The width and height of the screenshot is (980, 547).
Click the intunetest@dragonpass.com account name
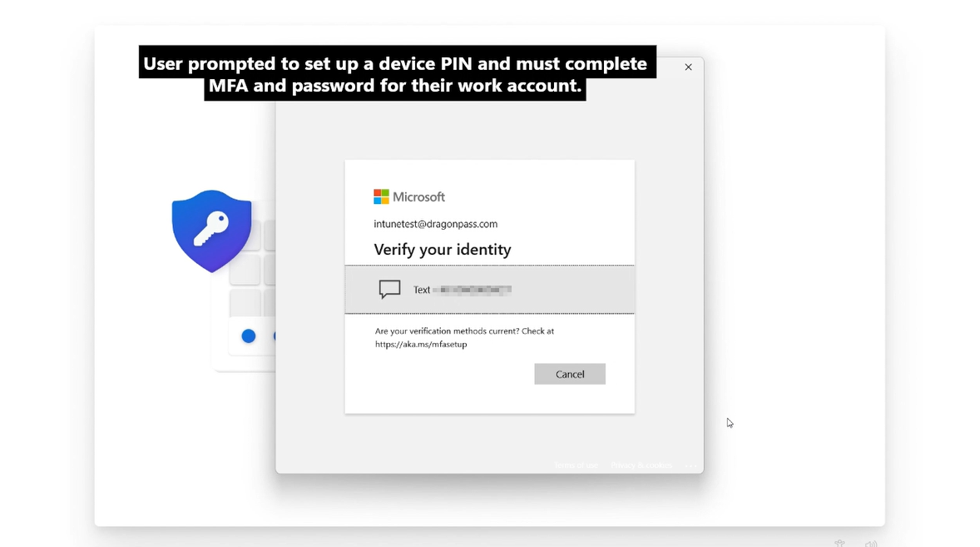pos(436,224)
